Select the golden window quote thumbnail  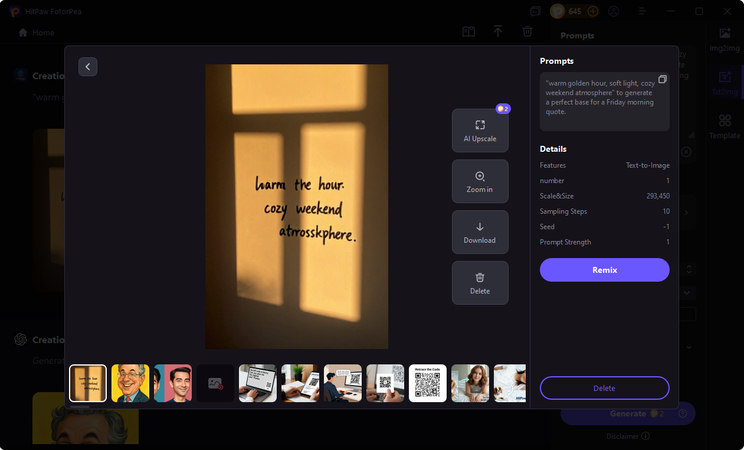tap(88, 383)
